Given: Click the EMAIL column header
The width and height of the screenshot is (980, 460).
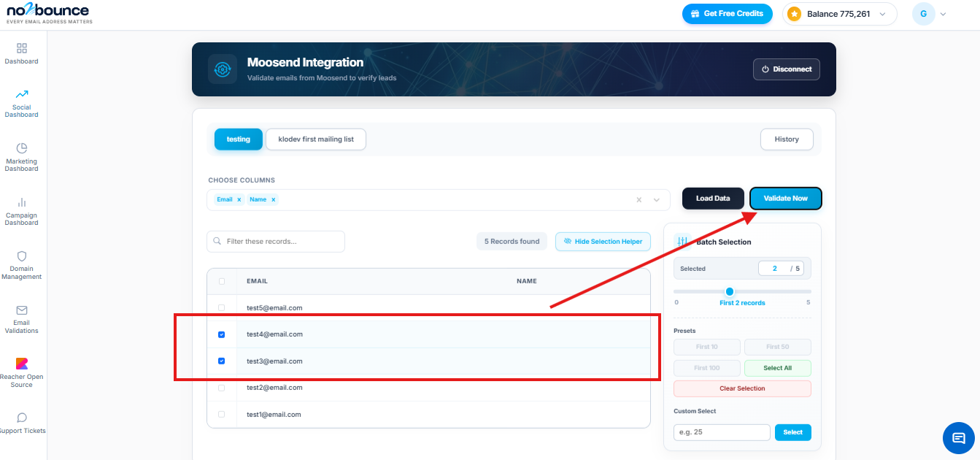Looking at the screenshot, I should pos(257,281).
